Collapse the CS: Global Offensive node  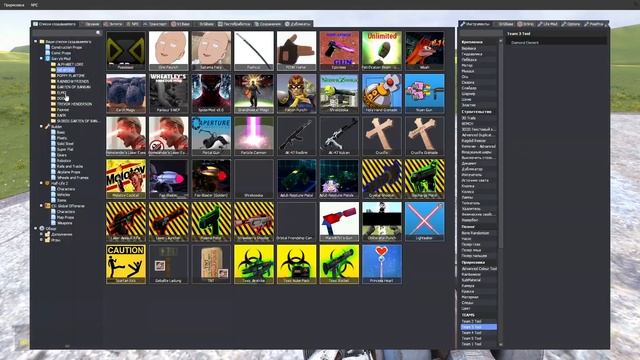click(x=41, y=206)
